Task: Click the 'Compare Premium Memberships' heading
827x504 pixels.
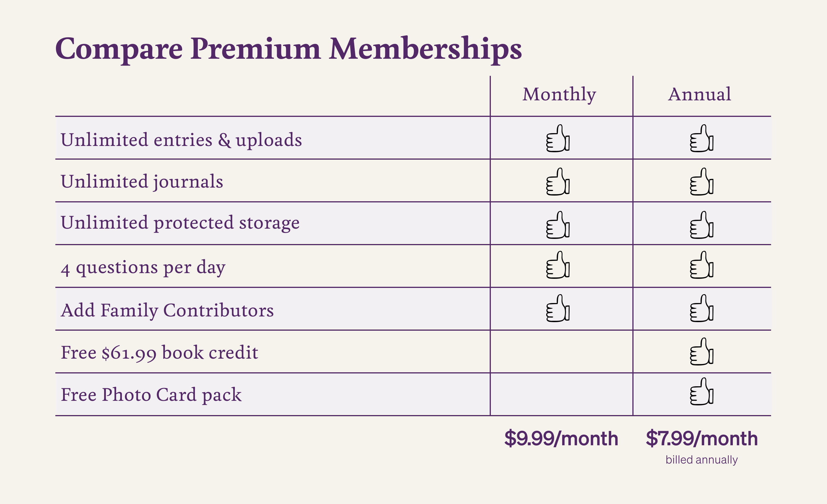Action: click(x=288, y=49)
